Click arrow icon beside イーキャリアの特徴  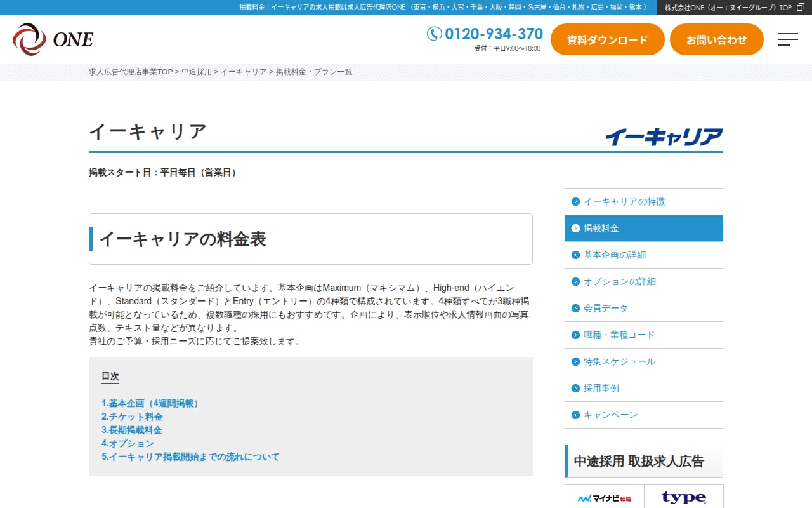[575, 202]
